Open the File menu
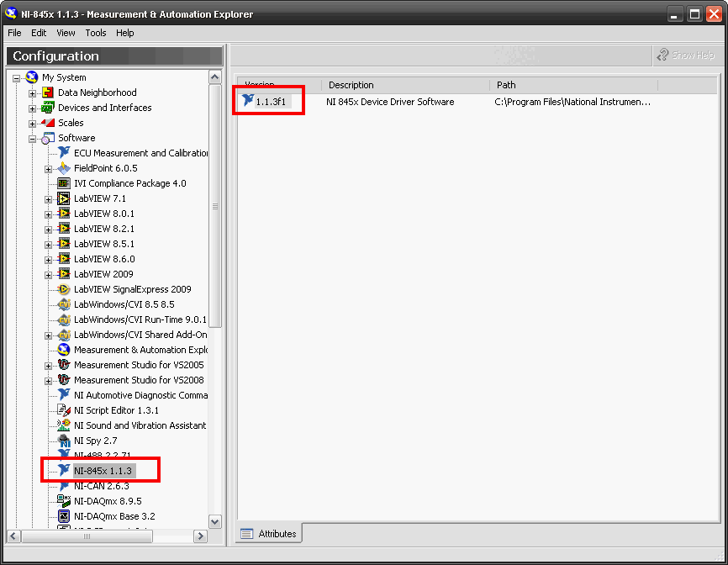This screenshot has height=565, width=728. coord(14,33)
